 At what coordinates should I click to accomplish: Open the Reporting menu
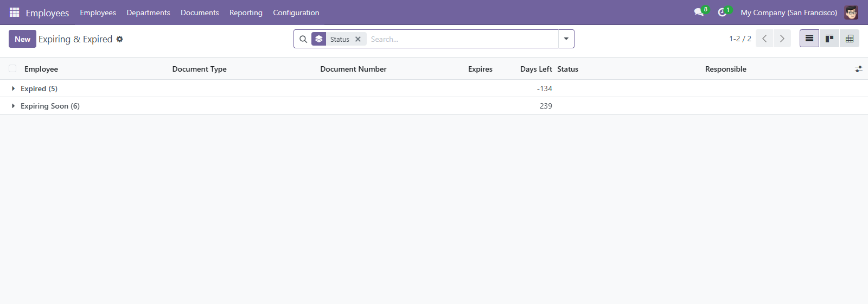tap(246, 12)
